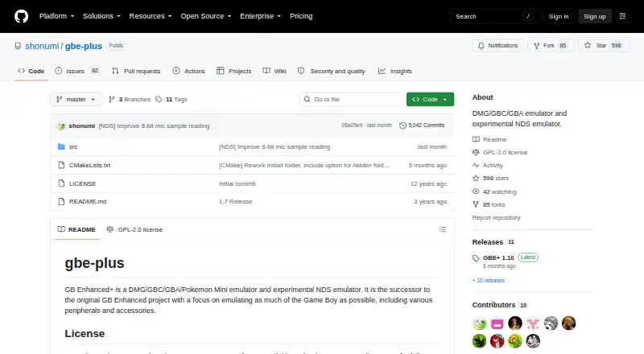Switch to the Projects tab
The image size is (644, 354).
tap(234, 71)
